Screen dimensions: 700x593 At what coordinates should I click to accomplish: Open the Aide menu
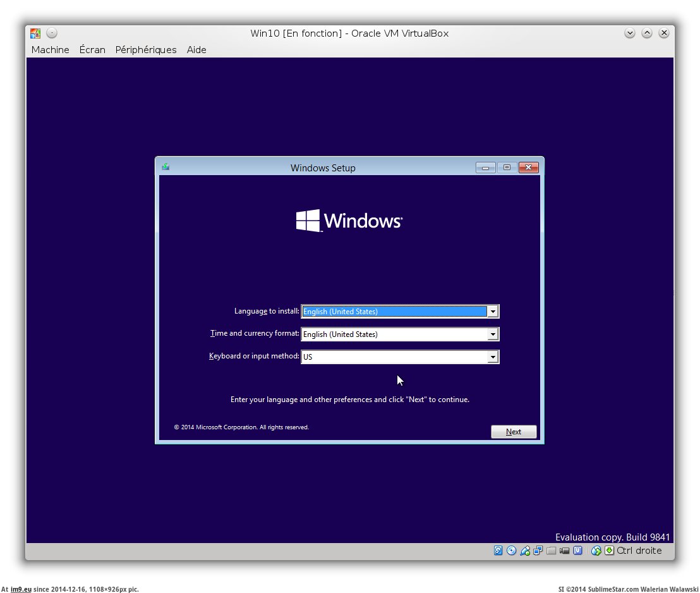pyautogui.click(x=196, y=50)
